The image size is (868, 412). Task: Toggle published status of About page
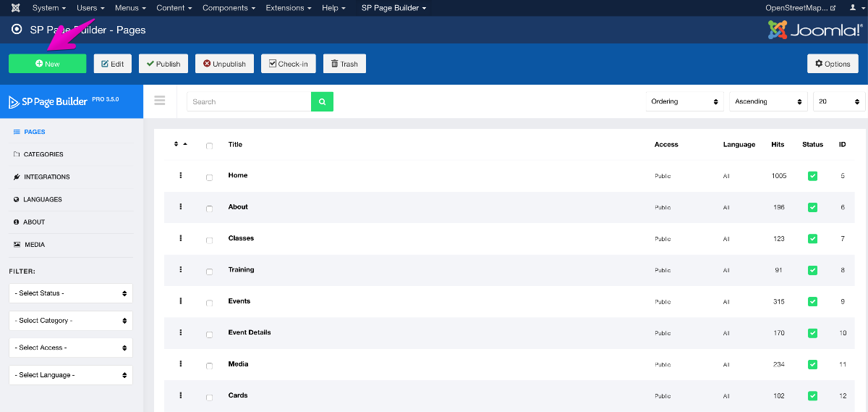click(x=812, y=207)
